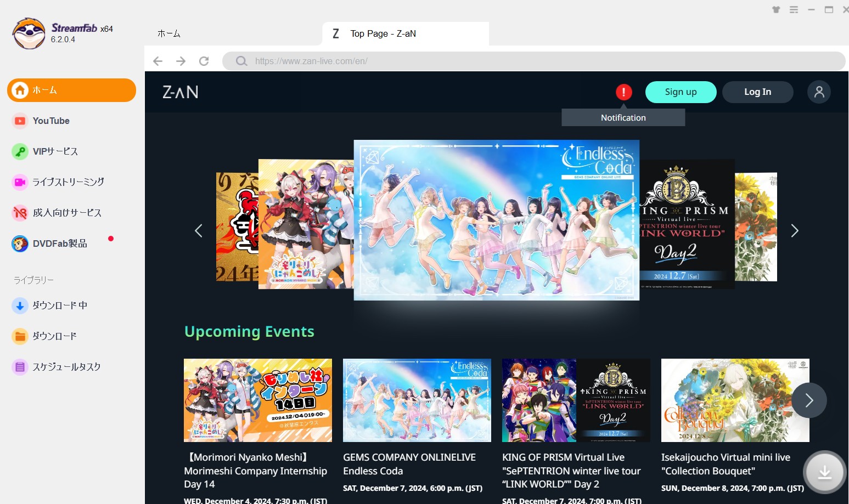Focus the URL address field
Screen dimensions: 849x504
[x=533, y=61]
